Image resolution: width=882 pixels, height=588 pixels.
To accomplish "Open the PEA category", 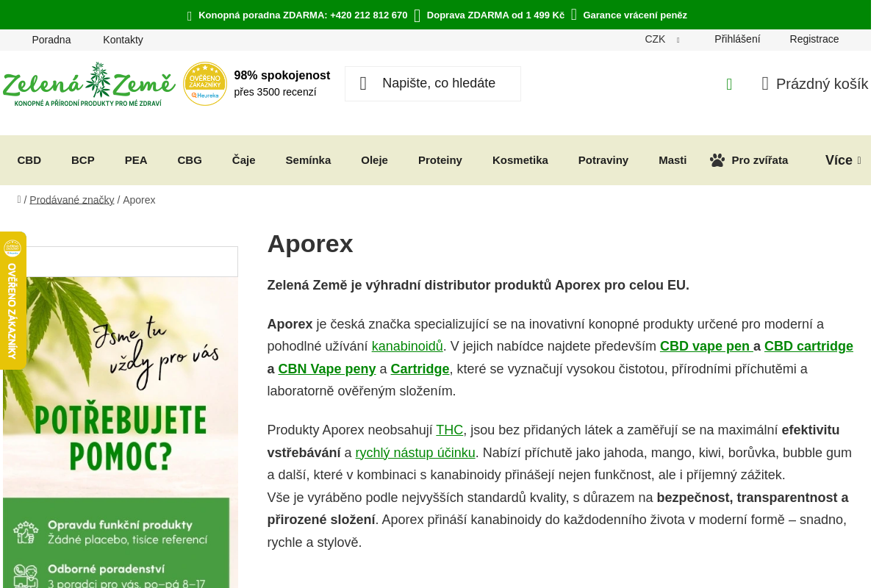I will coord(136,160).
